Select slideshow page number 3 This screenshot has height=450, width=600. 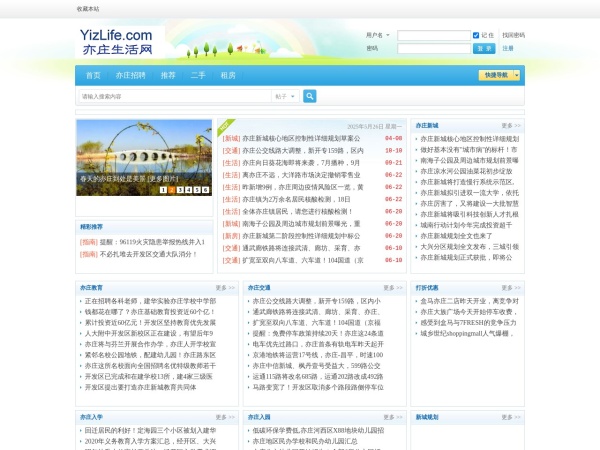180,190
